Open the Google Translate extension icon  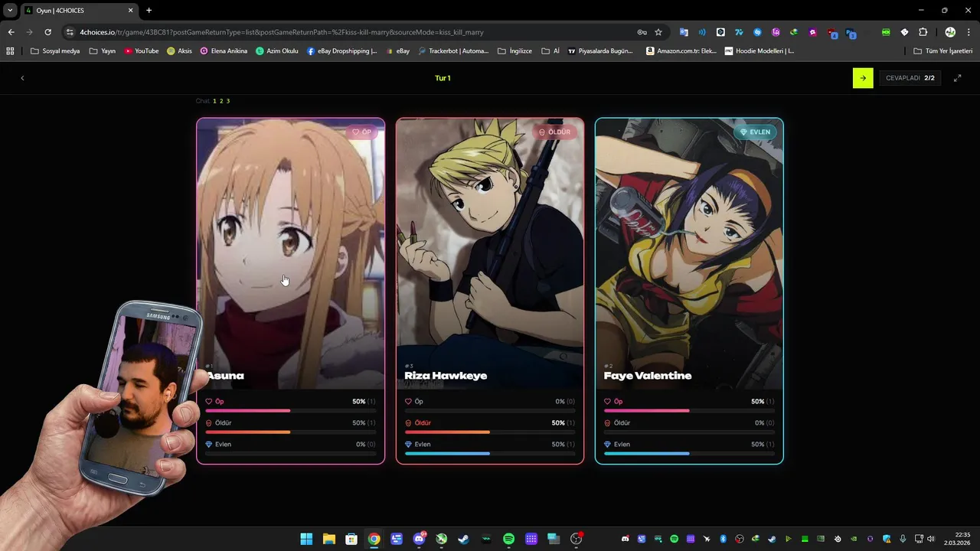684,32
